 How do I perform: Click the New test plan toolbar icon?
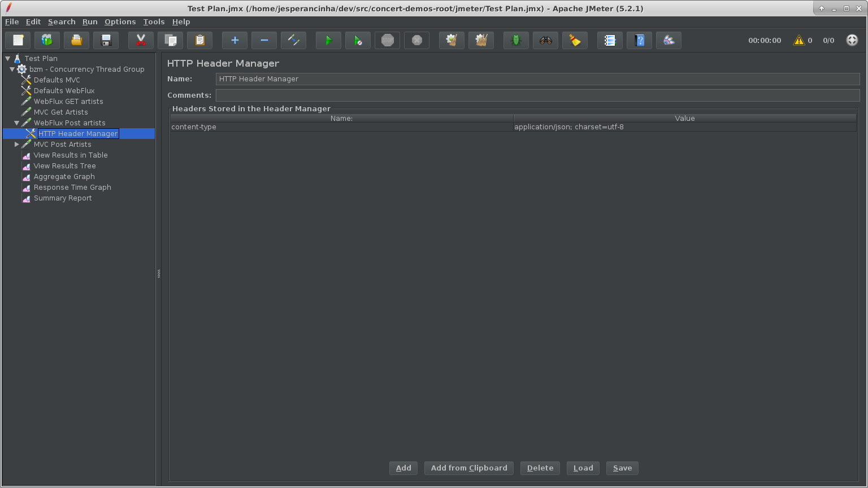pyautogui.click(x=18, y=40)
